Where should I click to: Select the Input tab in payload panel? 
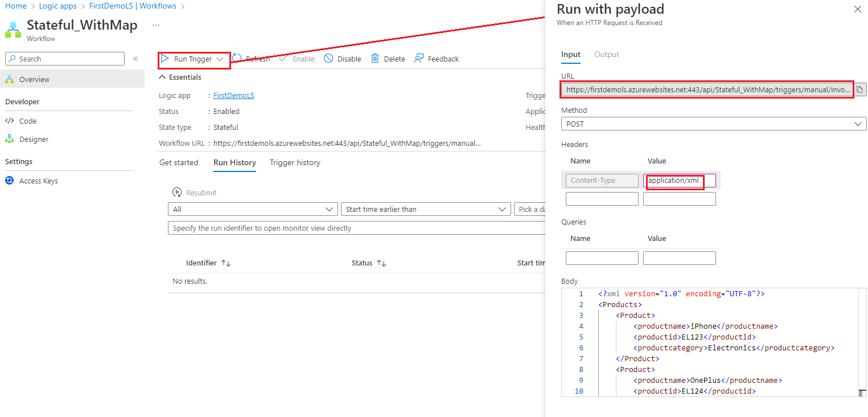[x=571, y=55]
